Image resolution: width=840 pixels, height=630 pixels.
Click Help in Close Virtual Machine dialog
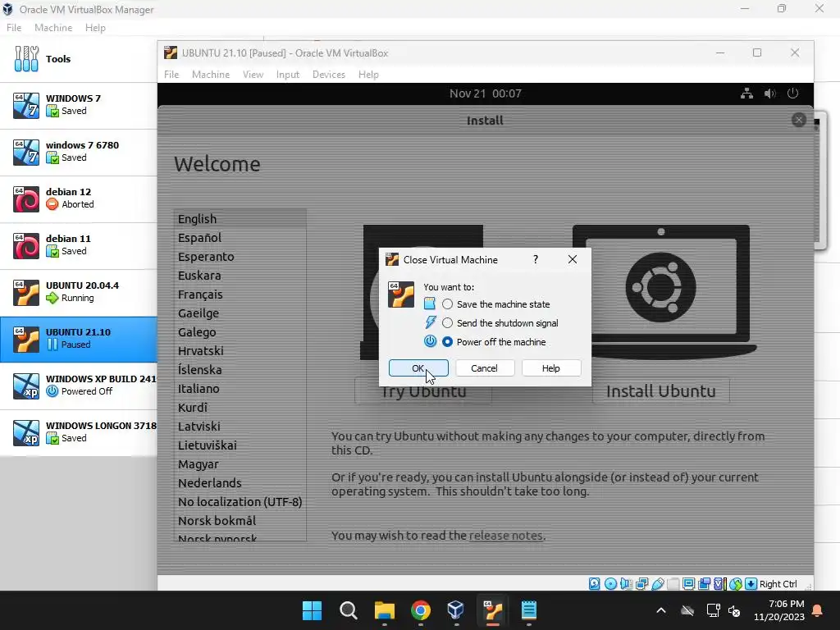(550, 368)
